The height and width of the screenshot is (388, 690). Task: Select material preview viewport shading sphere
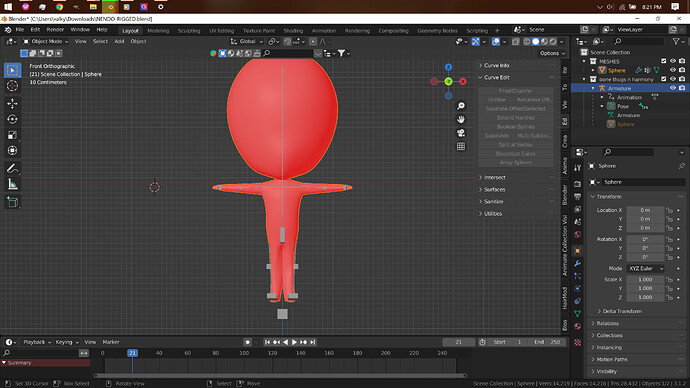(x=544, y=41)
